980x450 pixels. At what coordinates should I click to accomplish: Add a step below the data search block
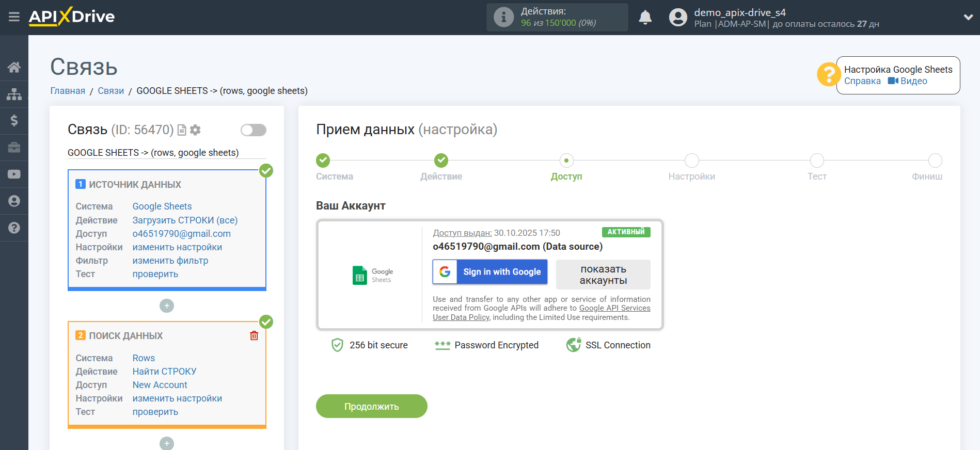[x=166, y=443]
